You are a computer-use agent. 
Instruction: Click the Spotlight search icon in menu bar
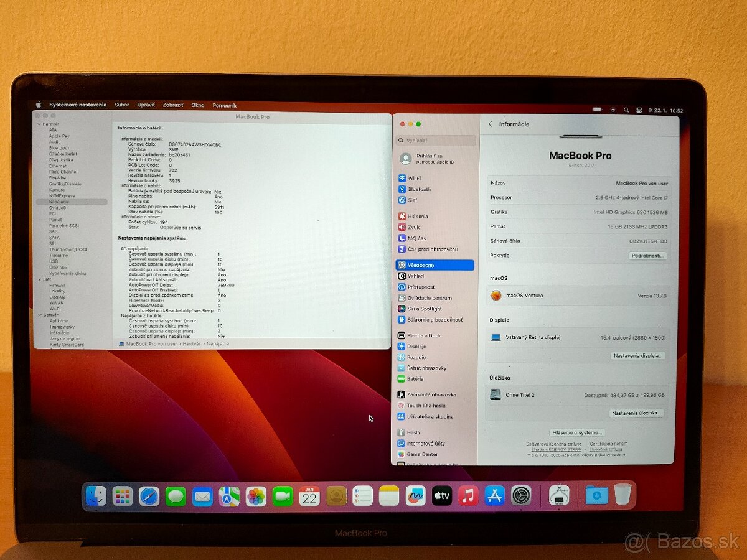tap(626, 108)
